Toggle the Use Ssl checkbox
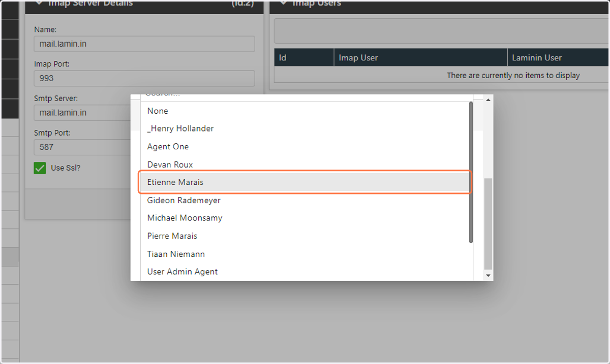This screenshot has height=364, width=610. (x=40, y=168)
